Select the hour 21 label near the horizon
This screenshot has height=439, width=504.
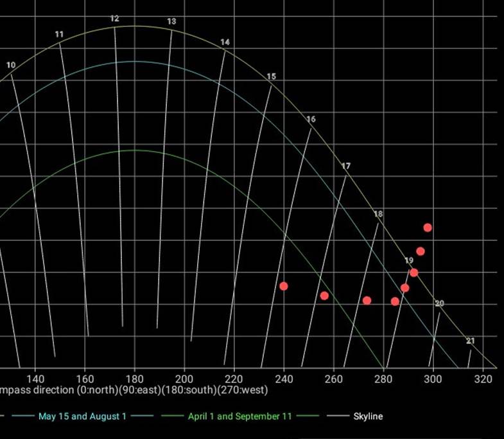[x=471, y=341]
